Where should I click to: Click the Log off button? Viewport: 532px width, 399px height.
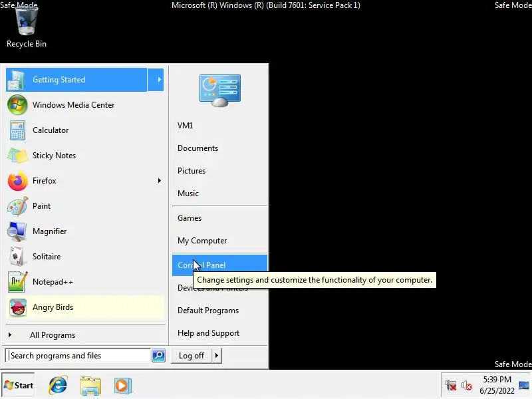coord(192,356)
